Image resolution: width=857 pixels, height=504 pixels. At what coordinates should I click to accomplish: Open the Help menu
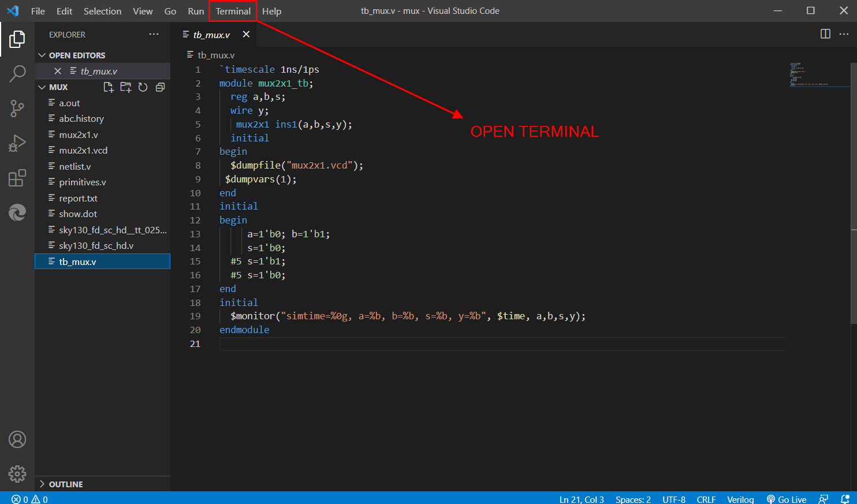tap(271, 11)
